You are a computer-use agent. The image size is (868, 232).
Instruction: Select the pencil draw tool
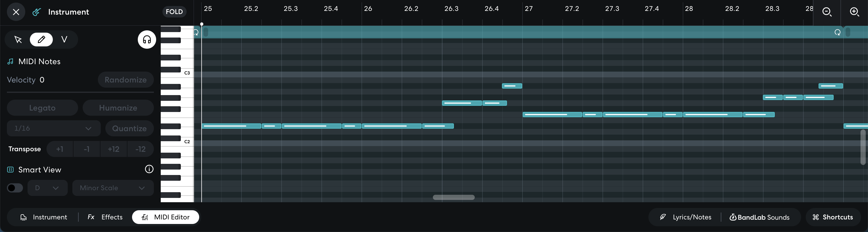click(41, 40)
